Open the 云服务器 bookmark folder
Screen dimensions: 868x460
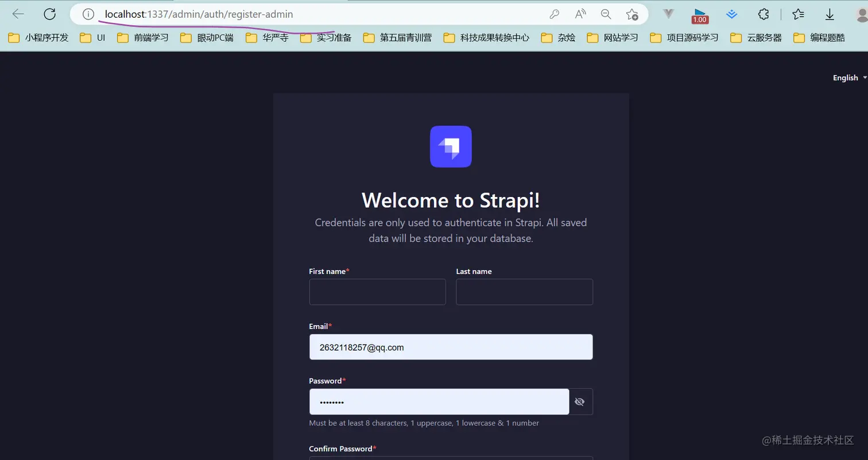[x=756, y=38]
